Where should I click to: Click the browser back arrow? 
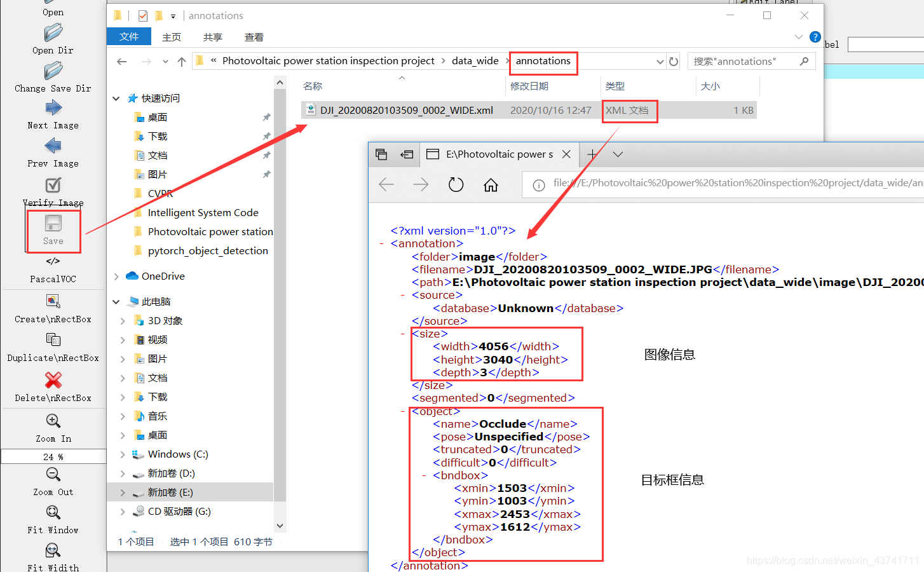pyautogui.click(x=386, y=185)
